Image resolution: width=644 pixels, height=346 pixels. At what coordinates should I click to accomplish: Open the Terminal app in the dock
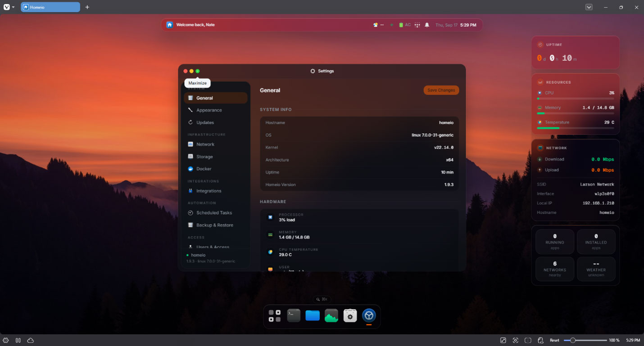(x=294, y=315)
